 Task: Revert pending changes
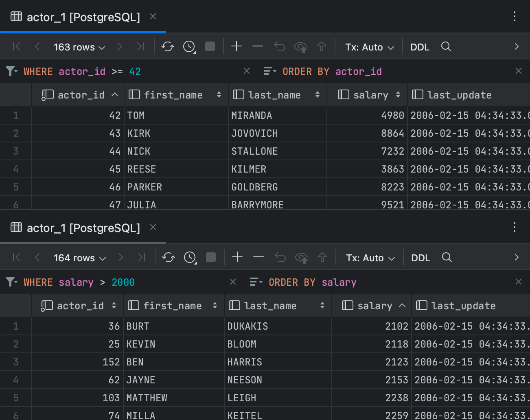[x=279, y=47]
